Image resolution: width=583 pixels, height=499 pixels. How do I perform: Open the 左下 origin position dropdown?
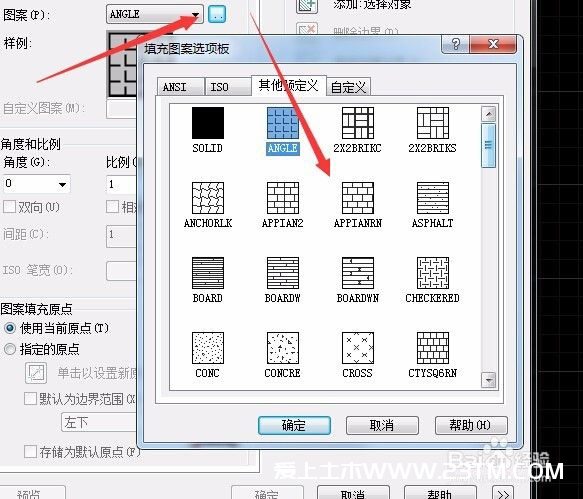tap(99, 422)
